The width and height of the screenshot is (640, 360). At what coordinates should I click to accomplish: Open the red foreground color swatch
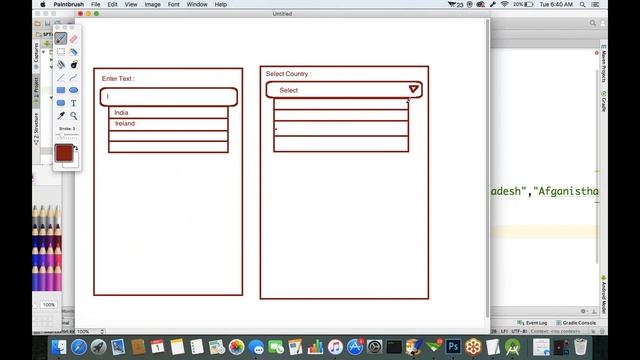(64, 153)
